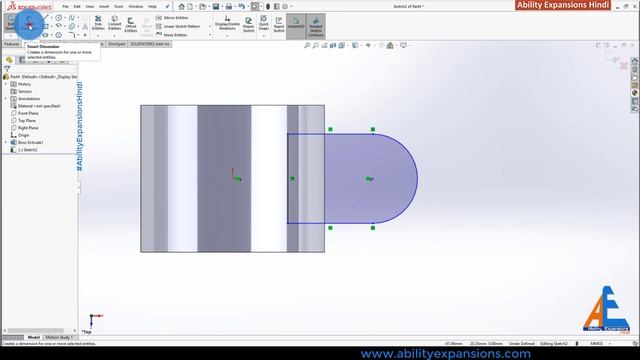Click the Print icon in top toolbar
Viewport: 640px width, 360px height.
229,7
